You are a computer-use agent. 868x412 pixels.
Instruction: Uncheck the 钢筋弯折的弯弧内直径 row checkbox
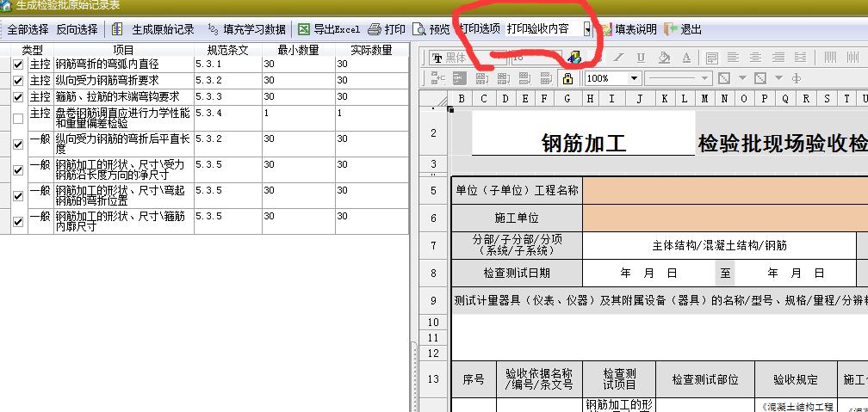pyautogui.click(x=18, y=64)
